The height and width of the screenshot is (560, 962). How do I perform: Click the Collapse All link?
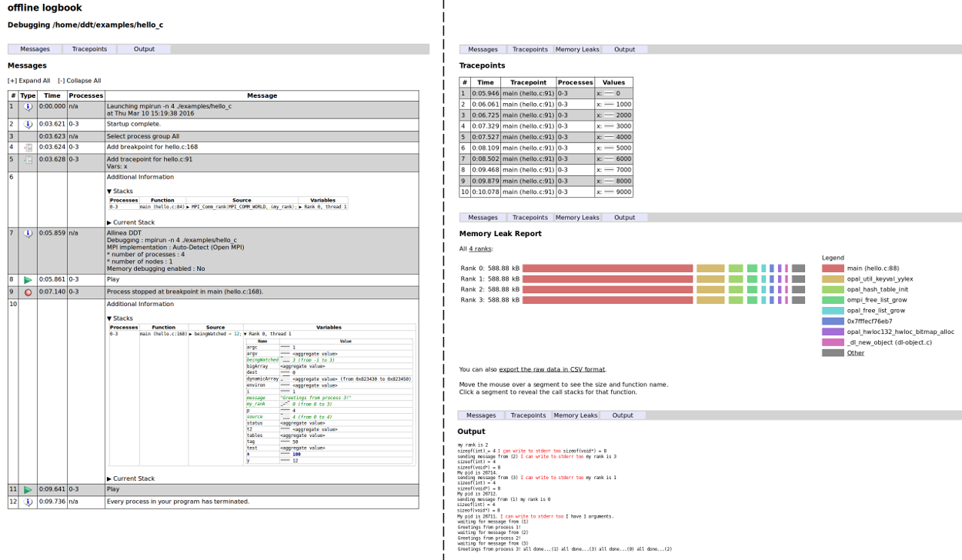[79, 81]
